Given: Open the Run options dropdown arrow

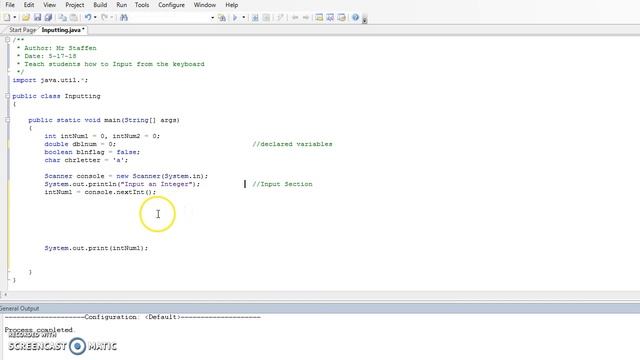Looking at the screenshot, I should tap(244, 18).
